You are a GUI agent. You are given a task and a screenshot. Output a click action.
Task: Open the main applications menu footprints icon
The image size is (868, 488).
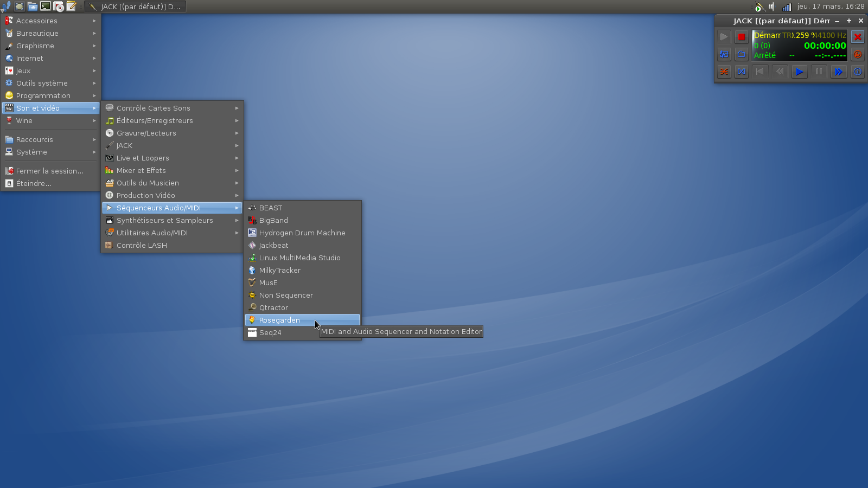click(x=6, y=7)
